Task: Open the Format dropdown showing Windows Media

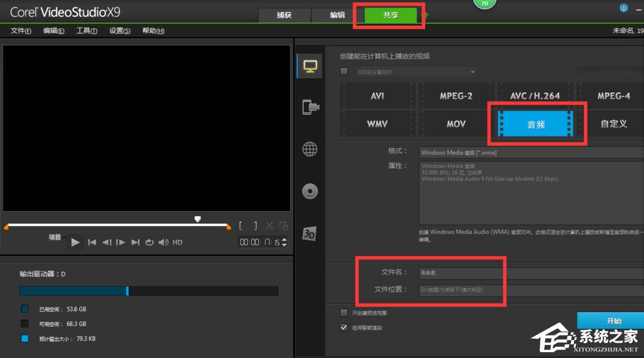Action: click(x=531, y=153)
